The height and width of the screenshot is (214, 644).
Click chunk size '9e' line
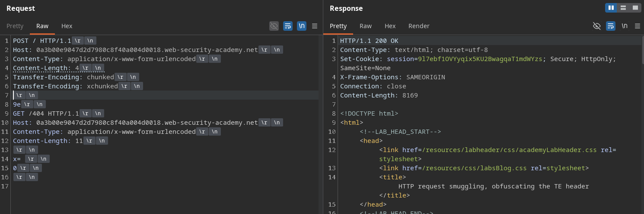[x=17, y=104]
